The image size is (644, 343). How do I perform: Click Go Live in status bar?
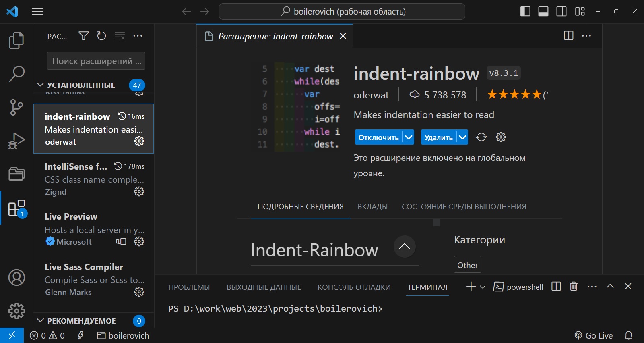click(x=594, y=335)
